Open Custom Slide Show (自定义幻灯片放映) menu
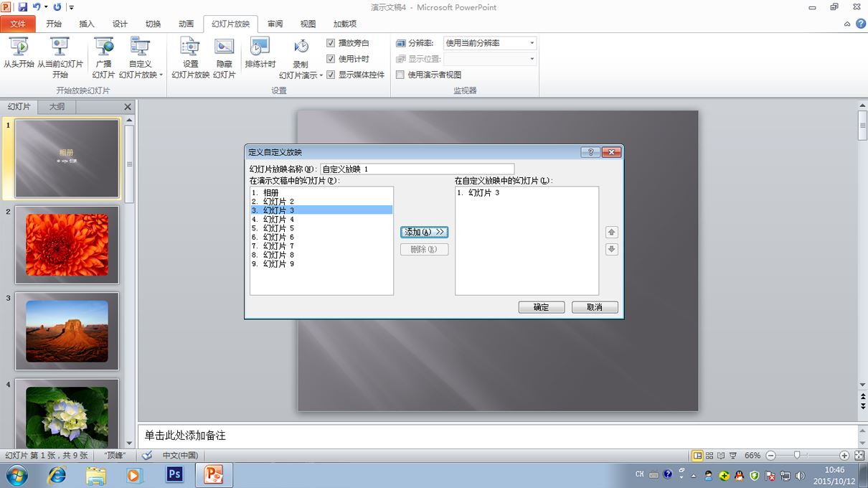Viewport: 868px width, 488px height. click(x=141, y=57)
